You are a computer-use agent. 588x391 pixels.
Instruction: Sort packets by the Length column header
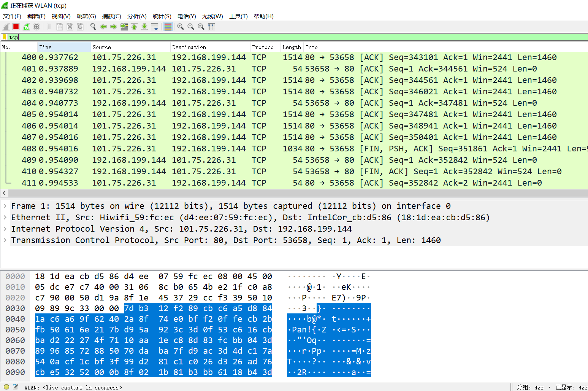pos(292,47)
